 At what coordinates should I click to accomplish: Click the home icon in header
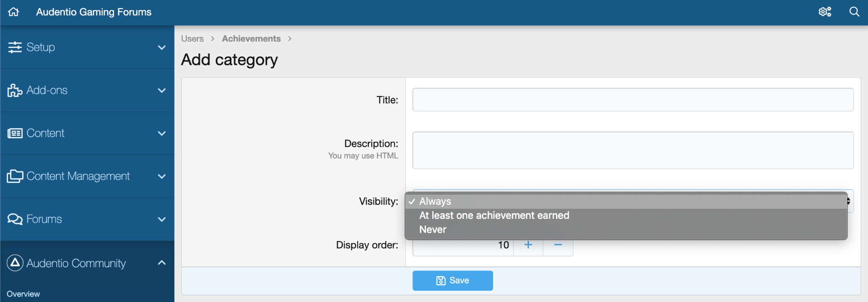(x=14, y=12)
